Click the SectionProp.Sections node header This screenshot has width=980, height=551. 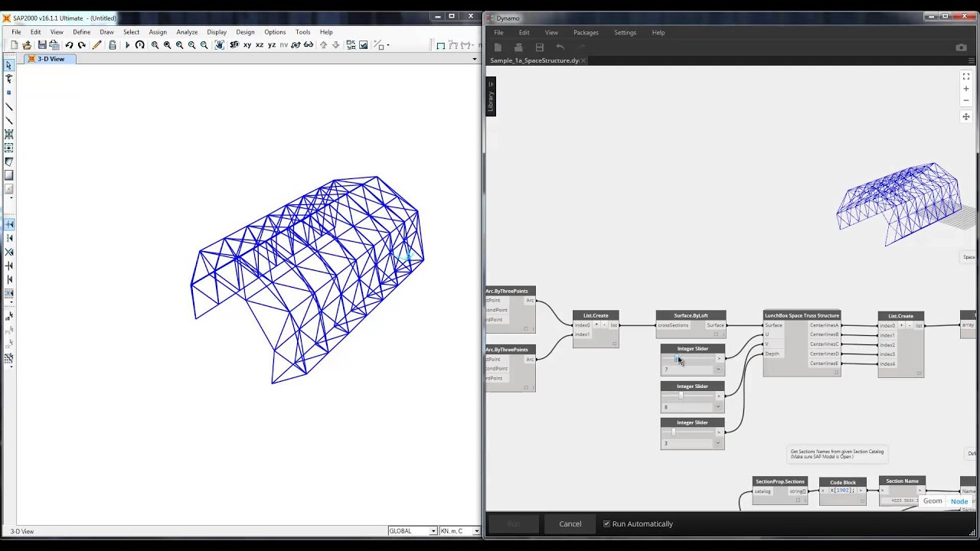[779, 481]
